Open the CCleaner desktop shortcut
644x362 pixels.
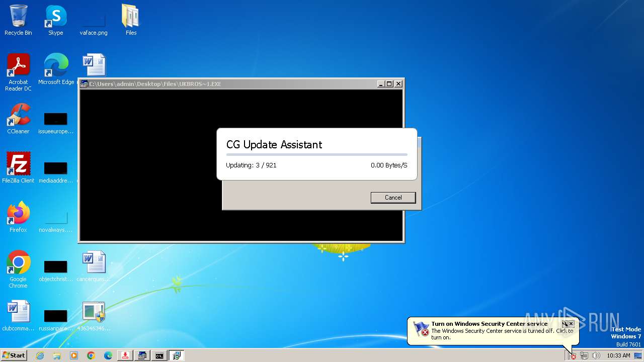coord(18,119)
